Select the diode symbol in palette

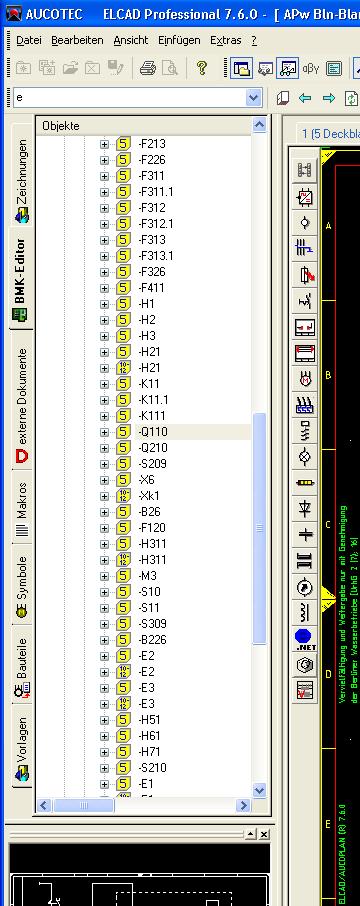pyautogui.click(x=305, y=509)
